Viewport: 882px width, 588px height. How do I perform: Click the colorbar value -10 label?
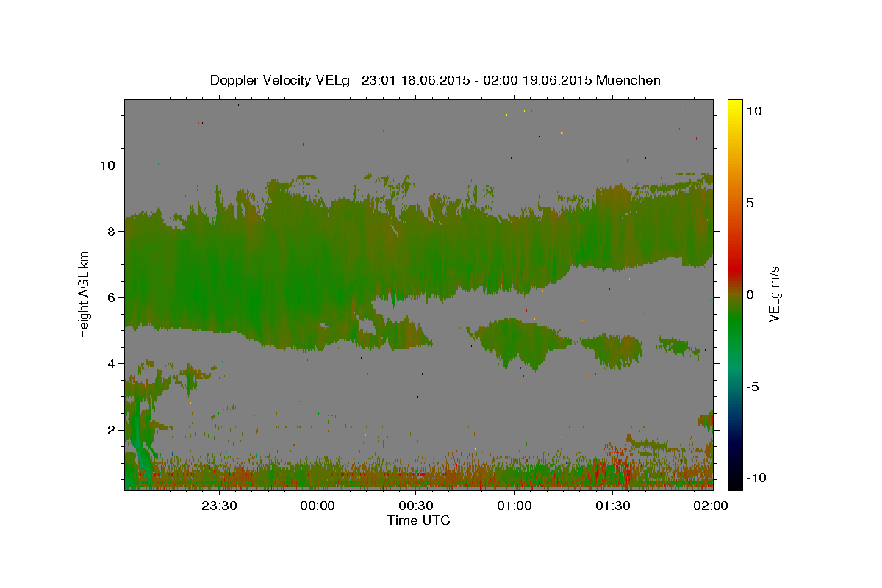[x=756, y=478]
